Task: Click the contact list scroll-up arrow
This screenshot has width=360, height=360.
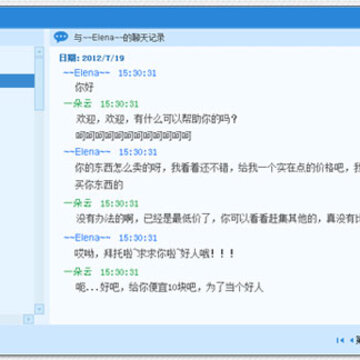Action: click(39, 52)
